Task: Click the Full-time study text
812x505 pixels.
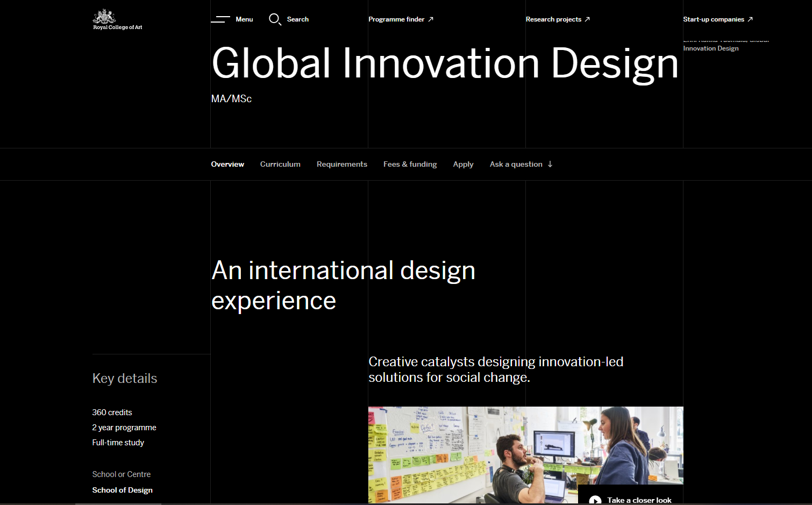Action: coord(118,443)
